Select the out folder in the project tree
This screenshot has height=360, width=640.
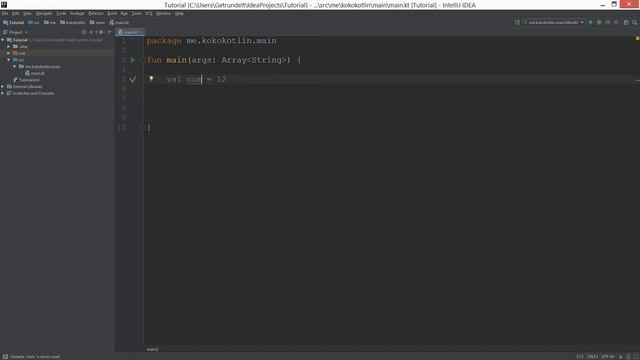click(19, 53)
